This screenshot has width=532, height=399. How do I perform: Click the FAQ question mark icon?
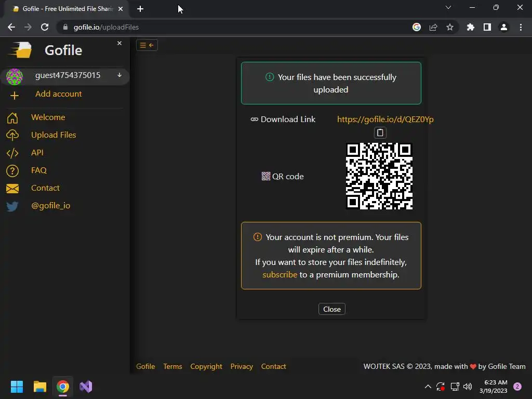click(12, 170)
